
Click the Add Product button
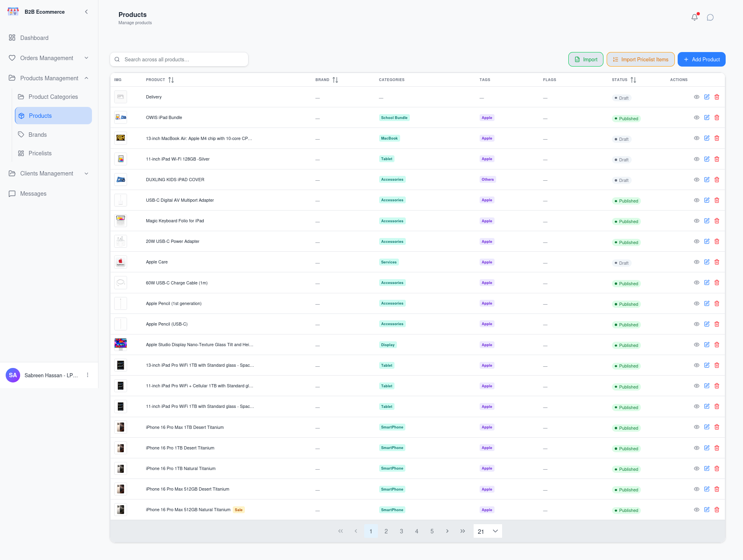click(x=701, y=59)
